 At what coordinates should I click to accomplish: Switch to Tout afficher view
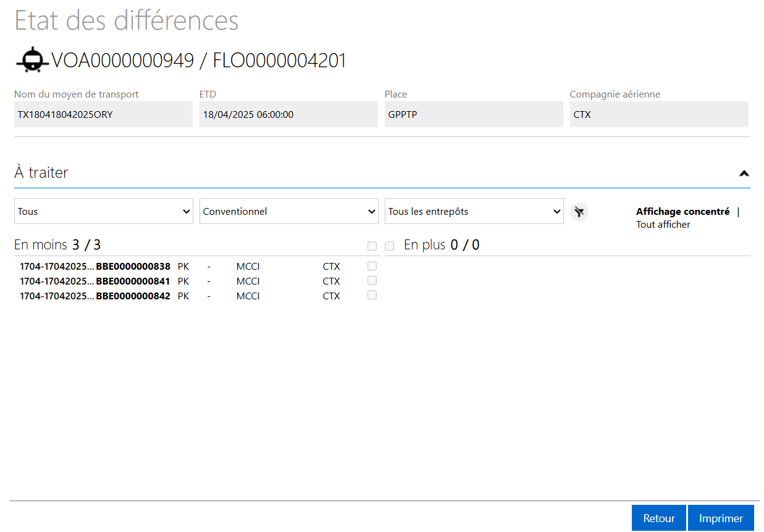(x=663, y=225)
